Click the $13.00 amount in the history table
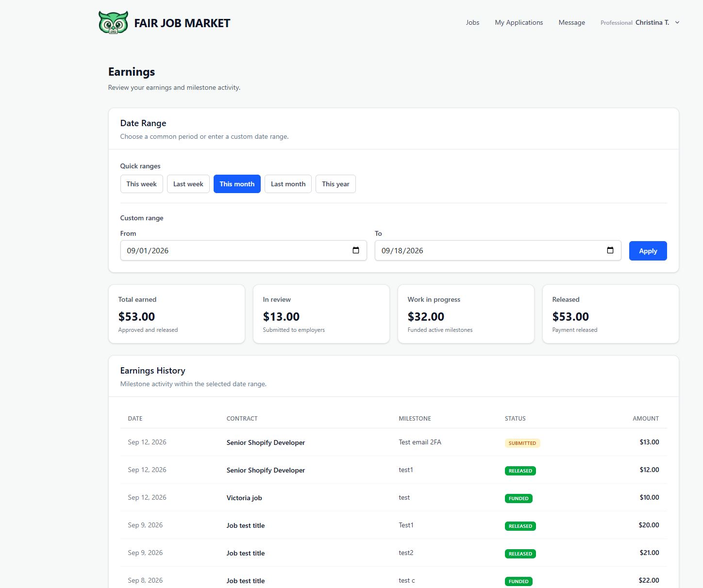 point(649,442)
